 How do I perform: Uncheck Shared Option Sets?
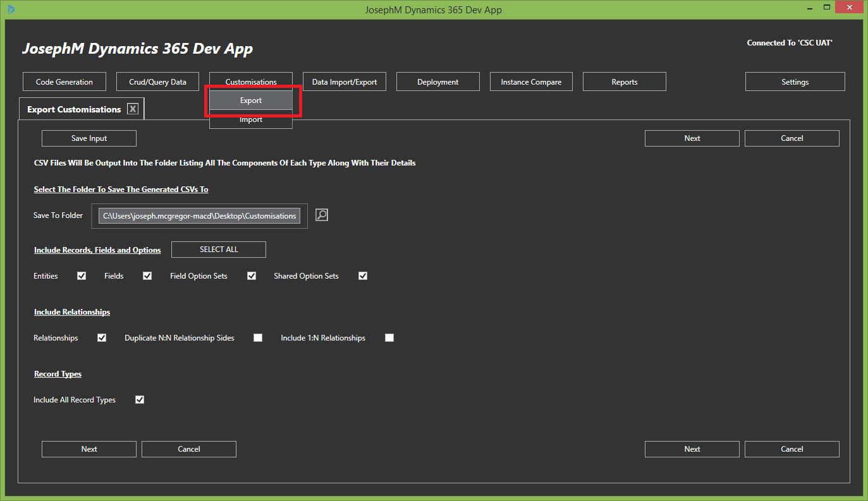(363, 276)
